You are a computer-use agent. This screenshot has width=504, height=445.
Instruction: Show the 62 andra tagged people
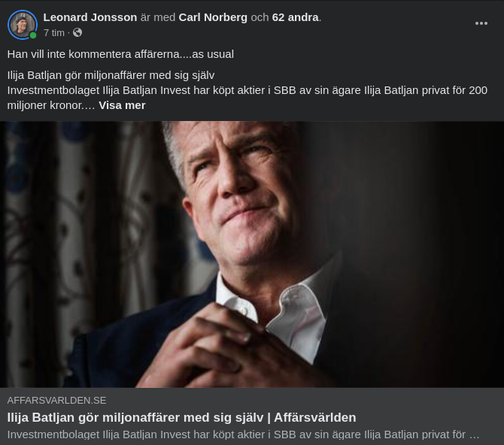pos(296,17)
